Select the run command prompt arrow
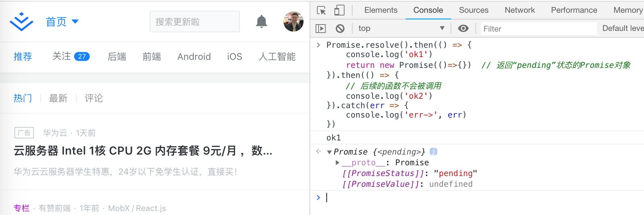 [318, 197]
